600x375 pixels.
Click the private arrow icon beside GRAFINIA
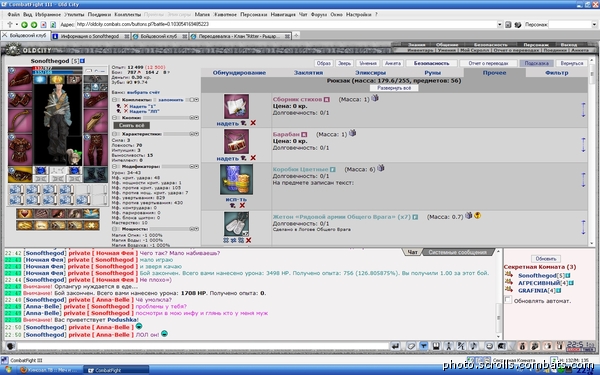509,290
